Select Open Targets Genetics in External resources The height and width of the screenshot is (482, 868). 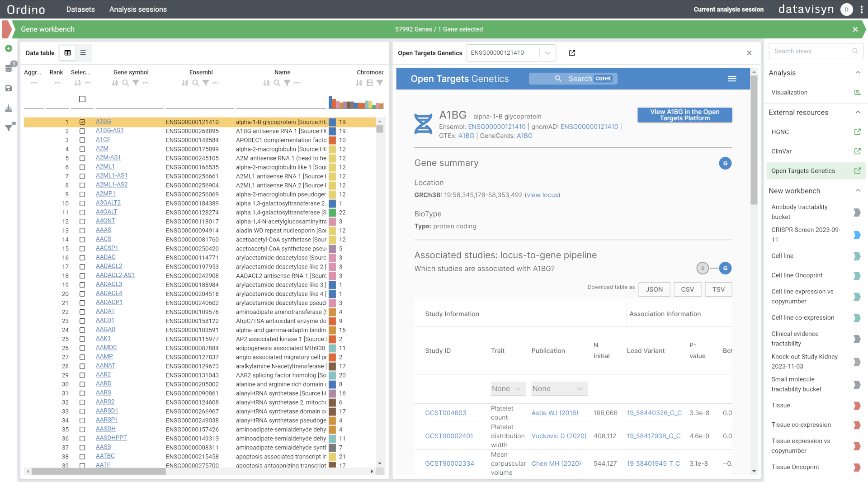(816, 171)
